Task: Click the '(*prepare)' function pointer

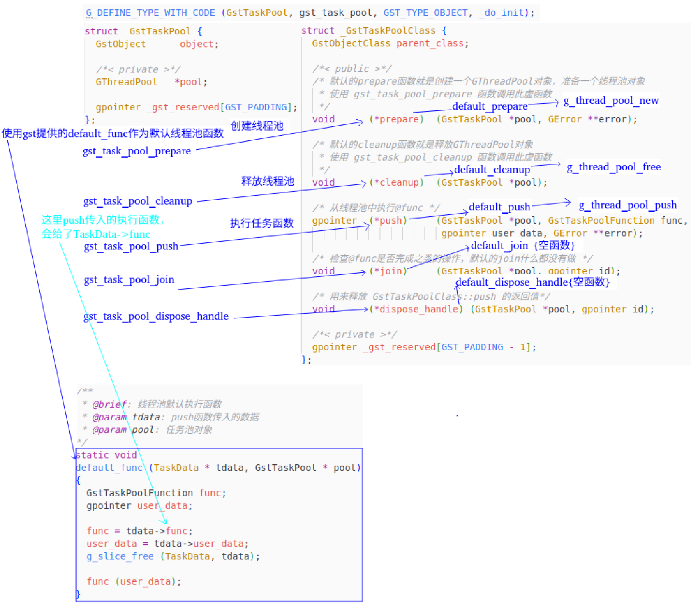Action: pyautogui.click(x=396, y=119)
